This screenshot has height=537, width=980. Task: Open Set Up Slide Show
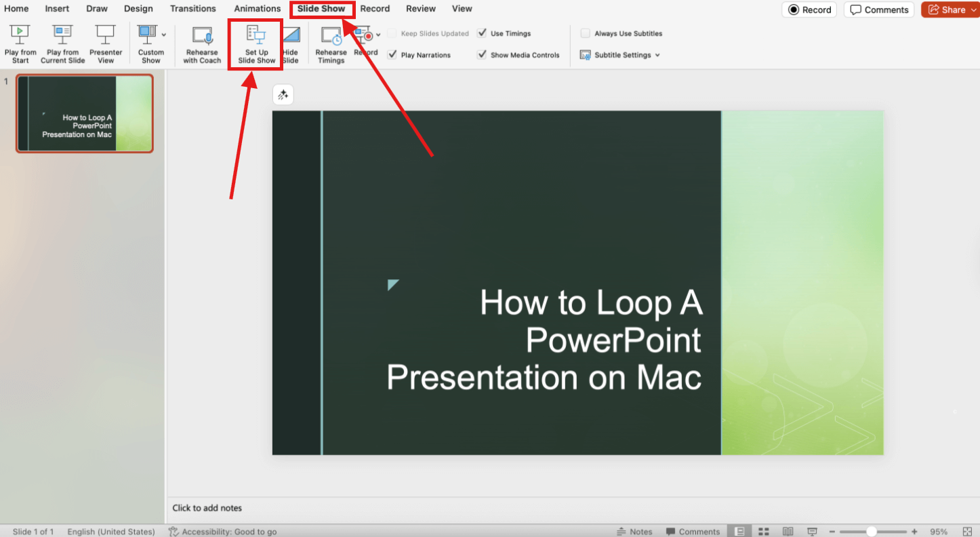(257, 44)
